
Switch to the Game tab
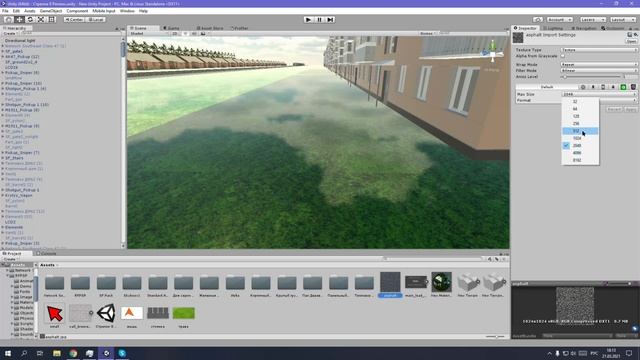tap(172, 28)
